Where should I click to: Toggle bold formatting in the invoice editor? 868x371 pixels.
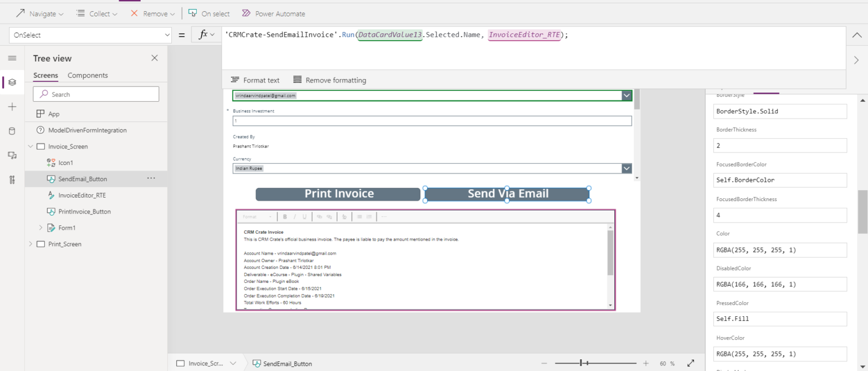pyautogui.click(x=285, y=216)
